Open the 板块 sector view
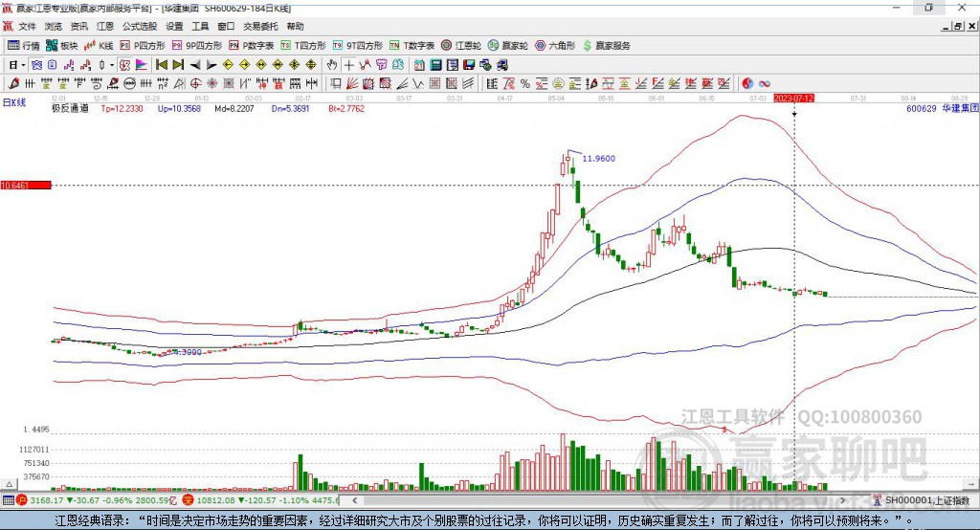This screenshot has width=980, height=530. pyautogui.click(x=62, y=46)
